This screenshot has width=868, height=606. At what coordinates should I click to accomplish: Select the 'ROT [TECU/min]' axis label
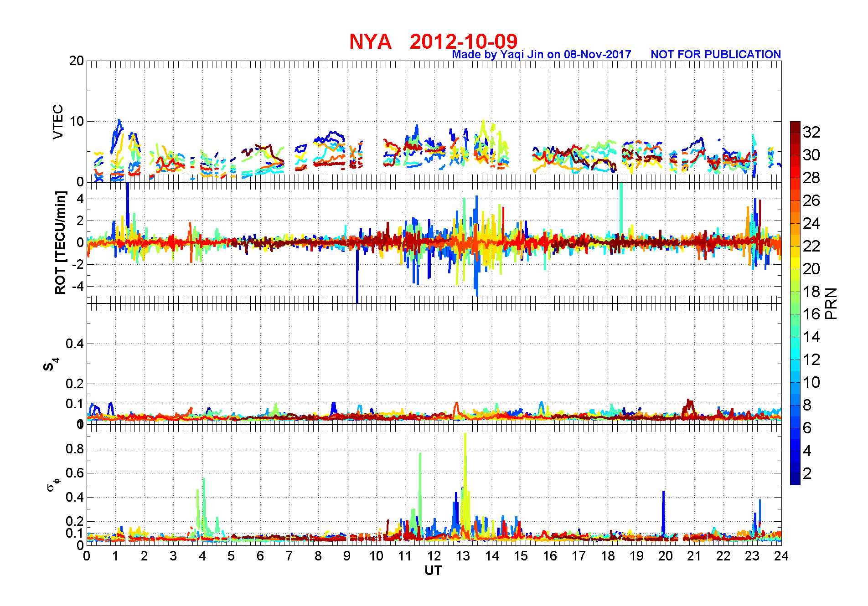coord(60,243)
